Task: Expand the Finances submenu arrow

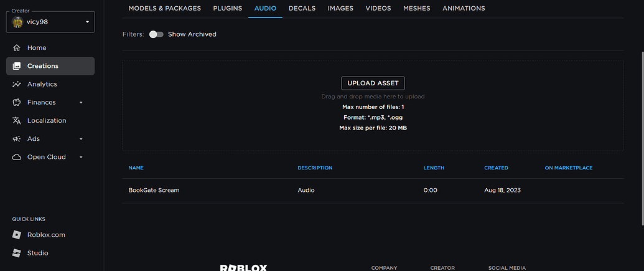Action: tap(81, 102)
